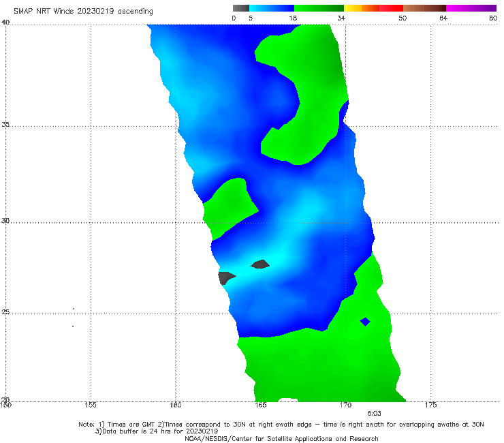504x443 pixels.
Task: Click the swath time '6:03'
Action: pyautogui.click(x=374, y=414)
